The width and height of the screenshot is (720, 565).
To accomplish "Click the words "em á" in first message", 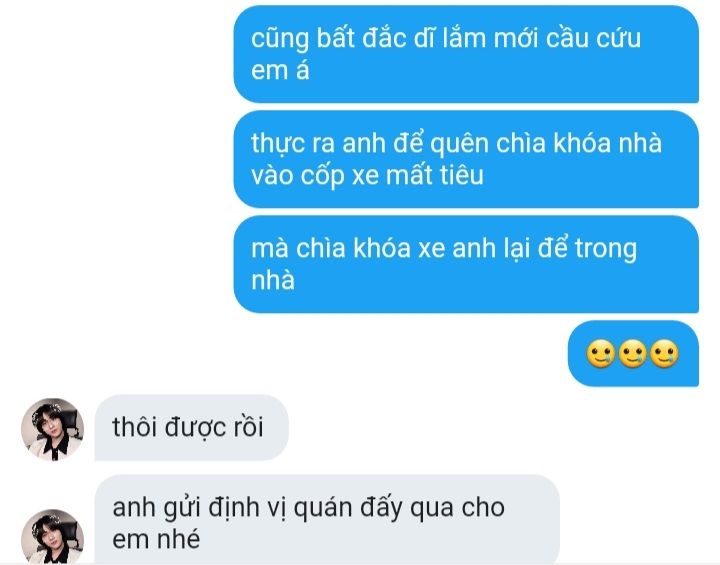I will click(280, 70).
